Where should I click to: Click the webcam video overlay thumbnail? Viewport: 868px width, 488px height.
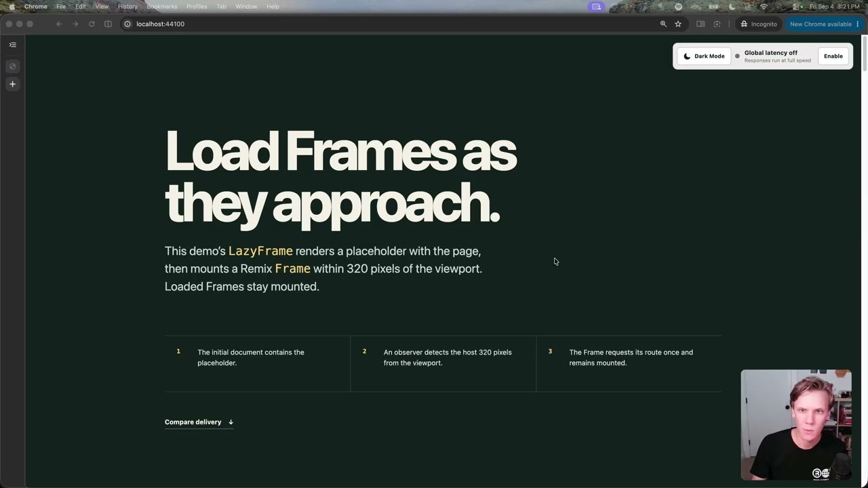[796, 425]
